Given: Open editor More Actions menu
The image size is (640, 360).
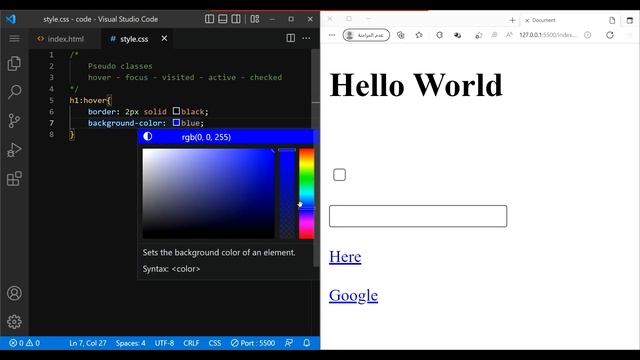Looking at the screenshot, I should click(x=306, y=38).
